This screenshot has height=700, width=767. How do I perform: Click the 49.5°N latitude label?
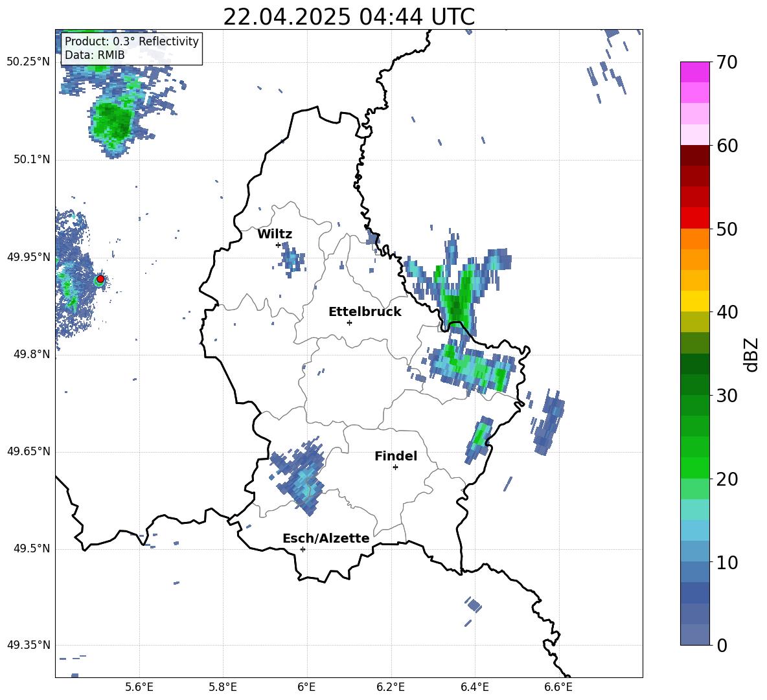pyautogui.click(x=32, y=549)
